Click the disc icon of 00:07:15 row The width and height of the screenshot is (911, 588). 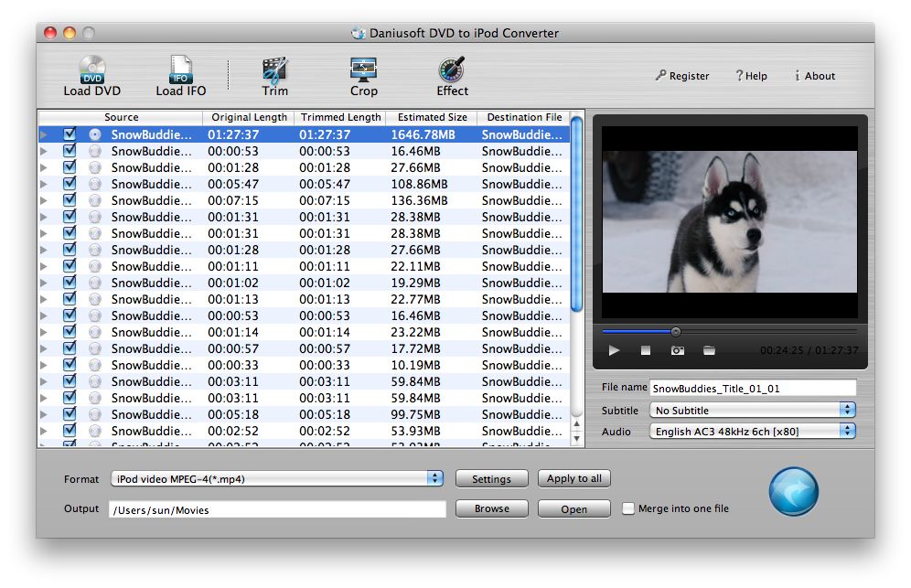[95, 200]
